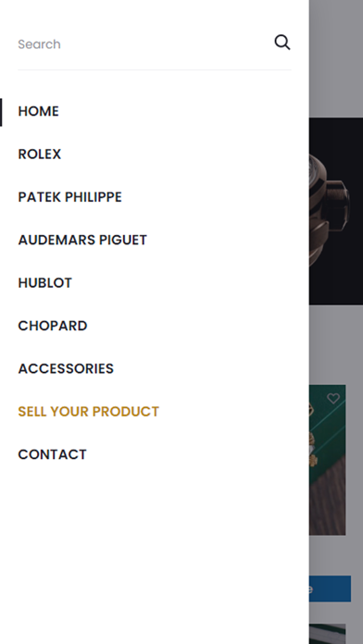This screenshot has width=363, height=644.
Task: Open the CONTACT page
Action: tap(52, 454)
